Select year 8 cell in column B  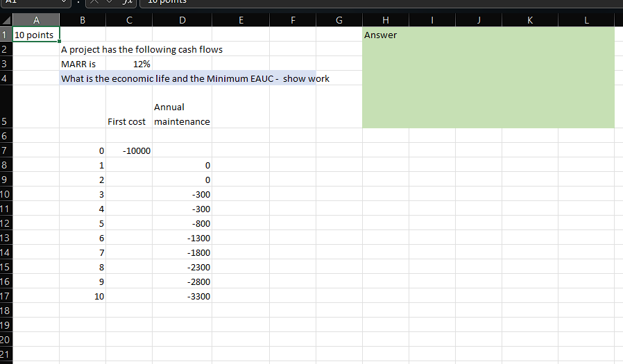[x=83, y=267]
